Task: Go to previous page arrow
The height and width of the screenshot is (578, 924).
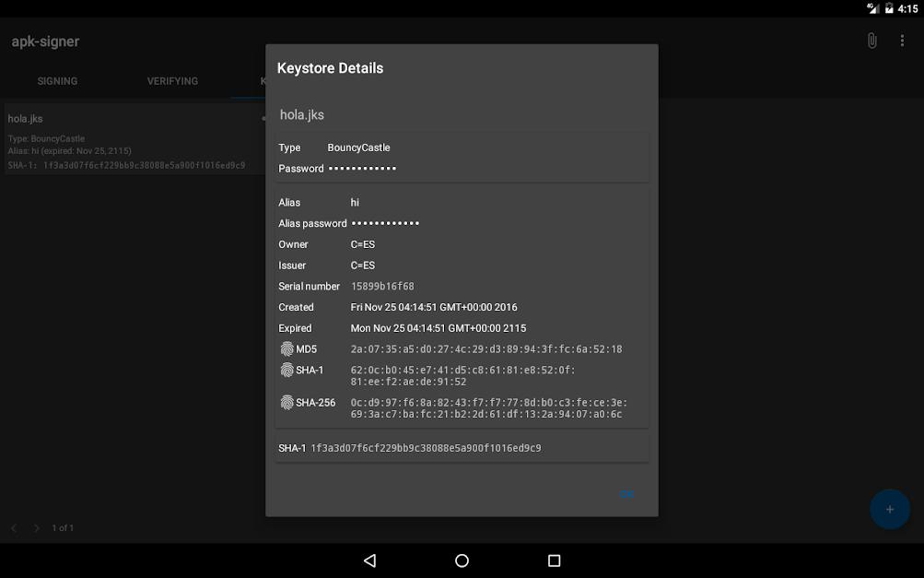Action: point(14,528)
